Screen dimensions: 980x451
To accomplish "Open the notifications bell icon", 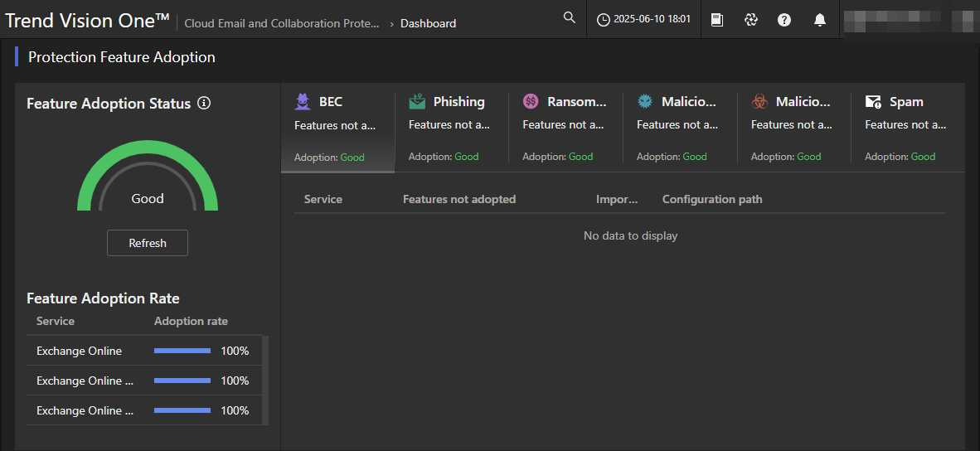I will tap(819, 20).
